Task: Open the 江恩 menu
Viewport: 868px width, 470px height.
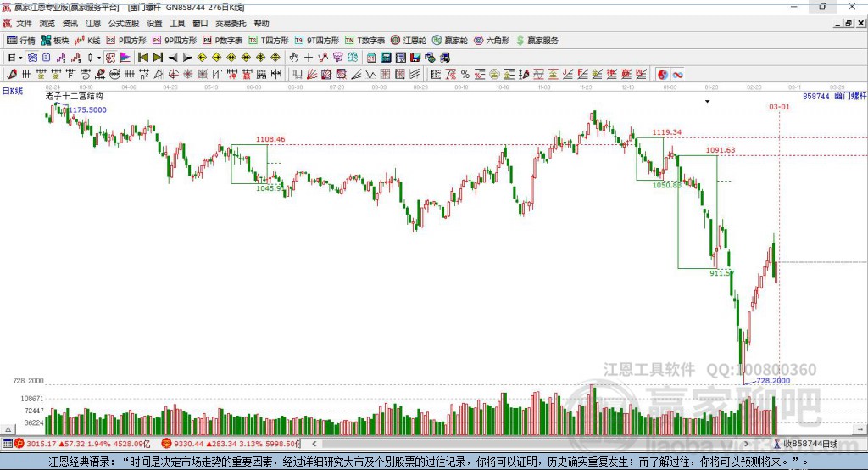Action: pyautogui.click(x=93, y=23)
